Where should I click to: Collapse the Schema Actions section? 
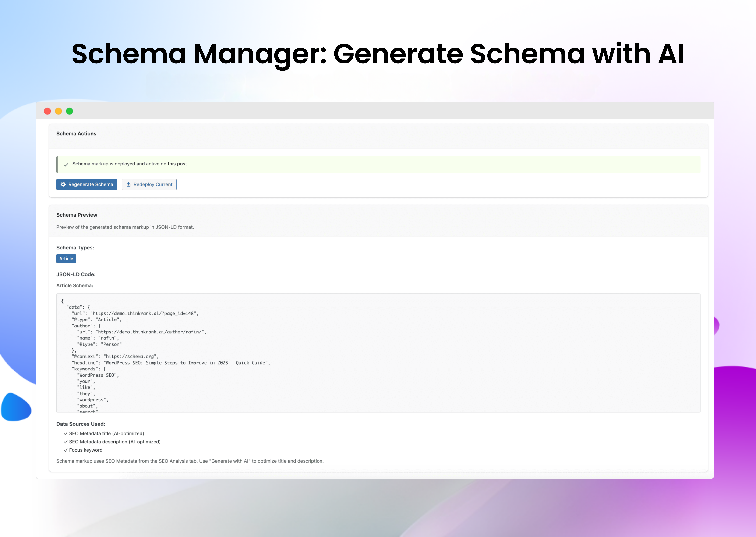tap(76, 134)
